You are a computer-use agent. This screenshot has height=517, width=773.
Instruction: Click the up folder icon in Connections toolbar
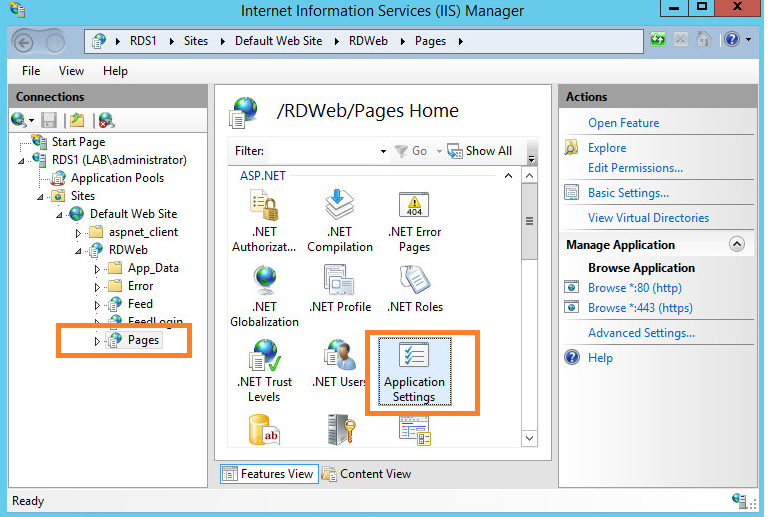click(x=77, y=120)
